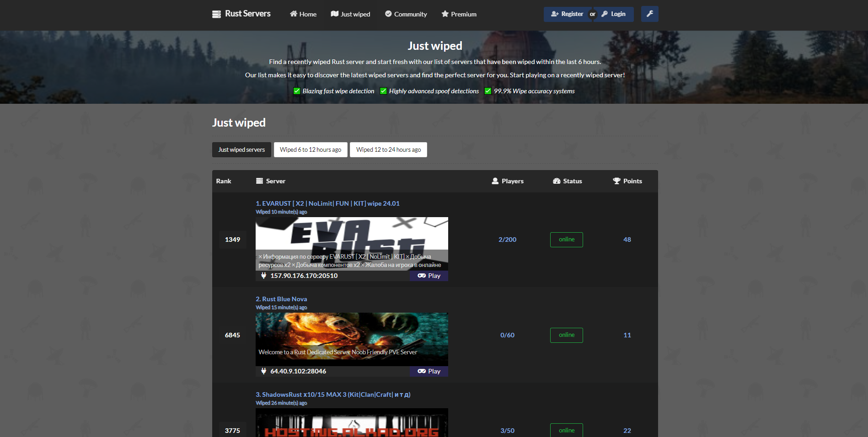Click the gamepad icon on EVARUST Play button

point(422,276)
